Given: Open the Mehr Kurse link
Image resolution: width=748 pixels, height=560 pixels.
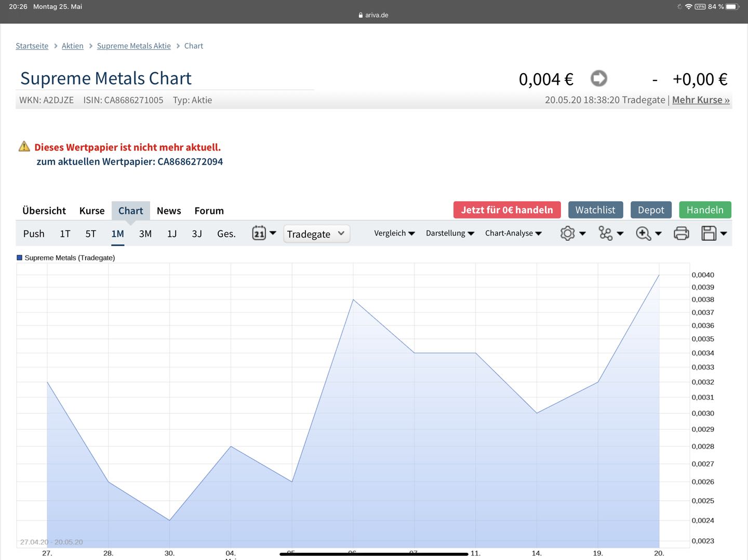Looking at the screenshot, I should point(701,100).
